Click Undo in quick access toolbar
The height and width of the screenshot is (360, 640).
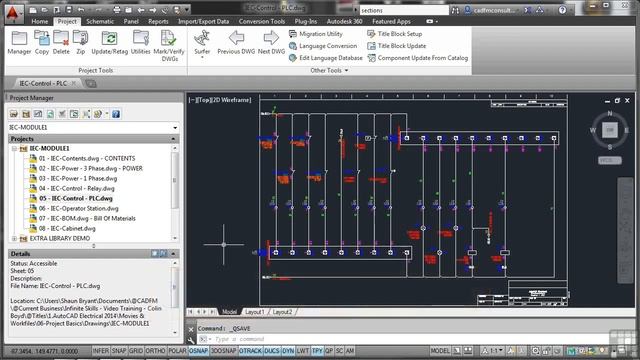point(81,10)
